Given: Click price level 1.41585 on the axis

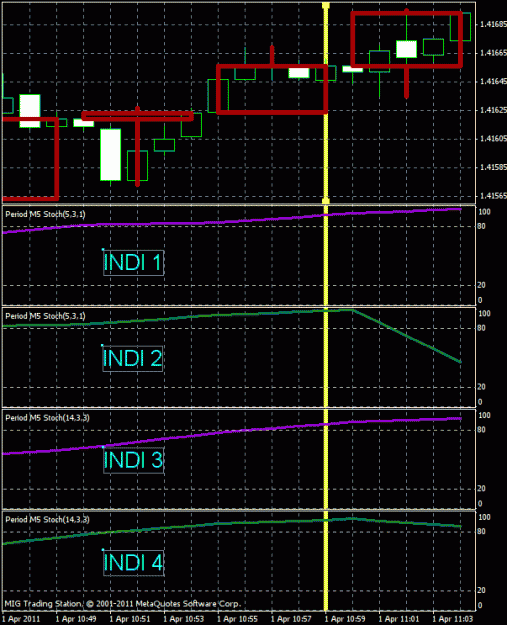Looking at the screenshot, I should [x=493, y=167].
